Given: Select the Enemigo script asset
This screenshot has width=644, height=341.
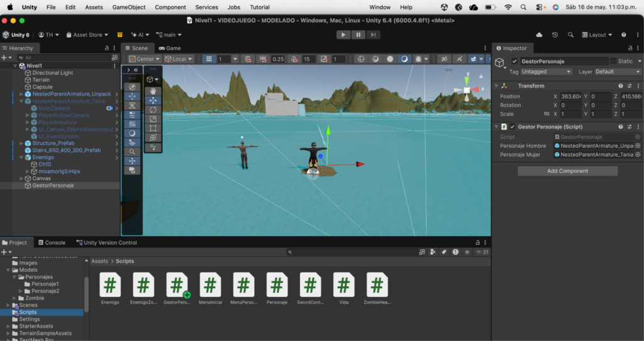Looking at the screenshot, I should [x=110, y=288].
